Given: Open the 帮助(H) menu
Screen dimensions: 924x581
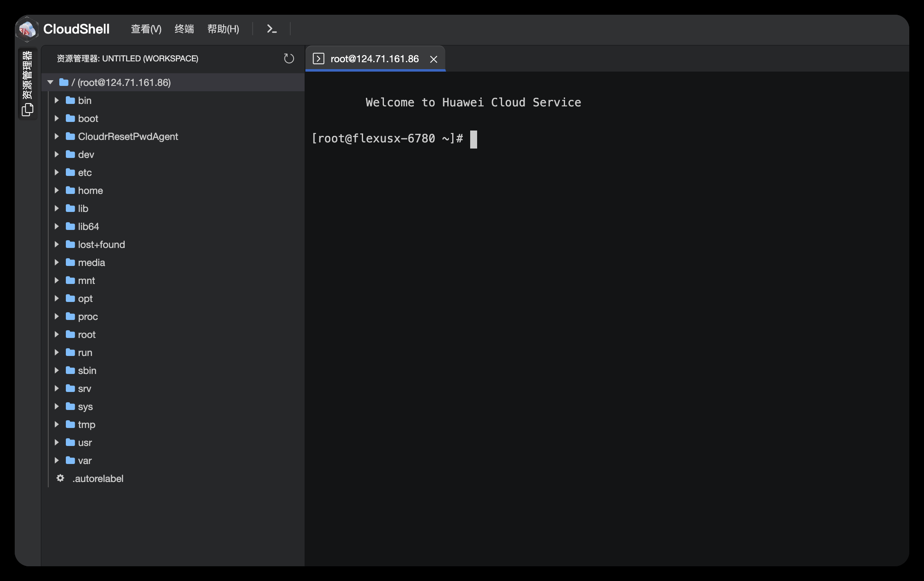Looking at the screenshot, I should click(x=223, y=29).
